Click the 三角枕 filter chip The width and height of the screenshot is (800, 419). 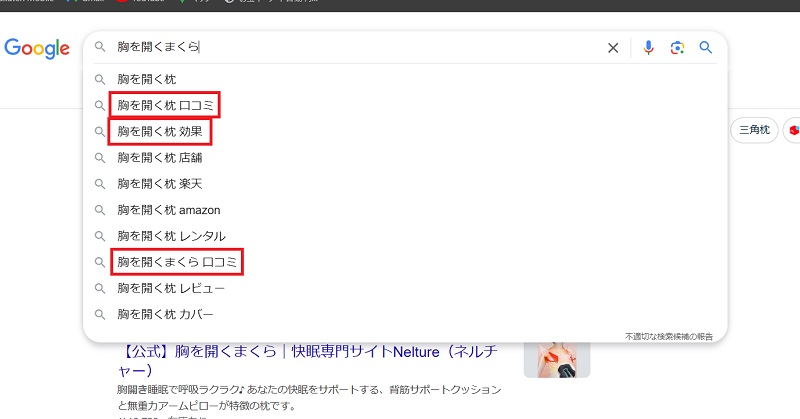(754, 130)
